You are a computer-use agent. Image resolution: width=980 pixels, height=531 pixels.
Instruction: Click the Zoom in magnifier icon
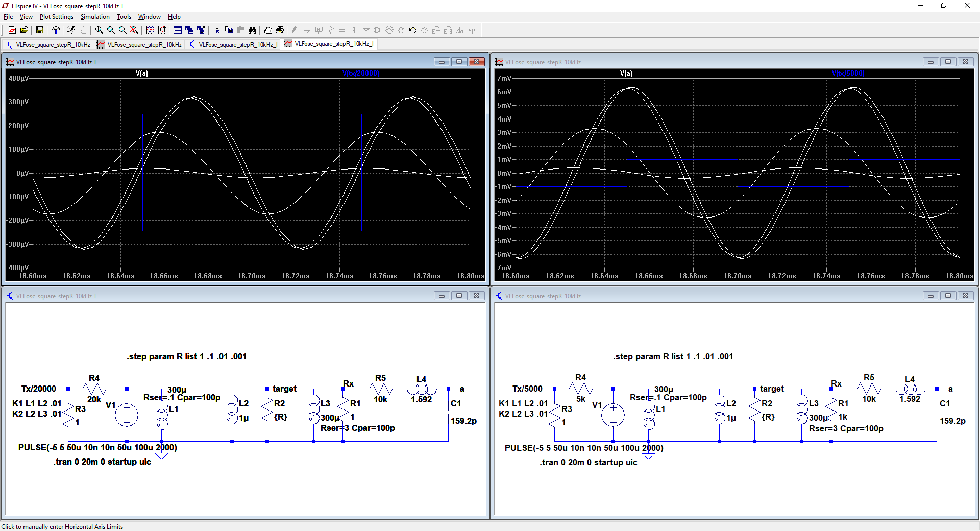(99, 30)
